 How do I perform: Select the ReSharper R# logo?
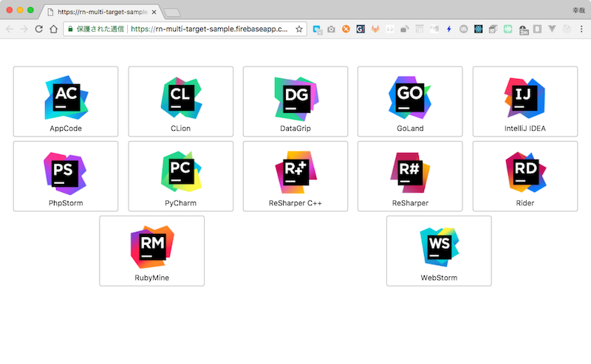pos(410,173)
